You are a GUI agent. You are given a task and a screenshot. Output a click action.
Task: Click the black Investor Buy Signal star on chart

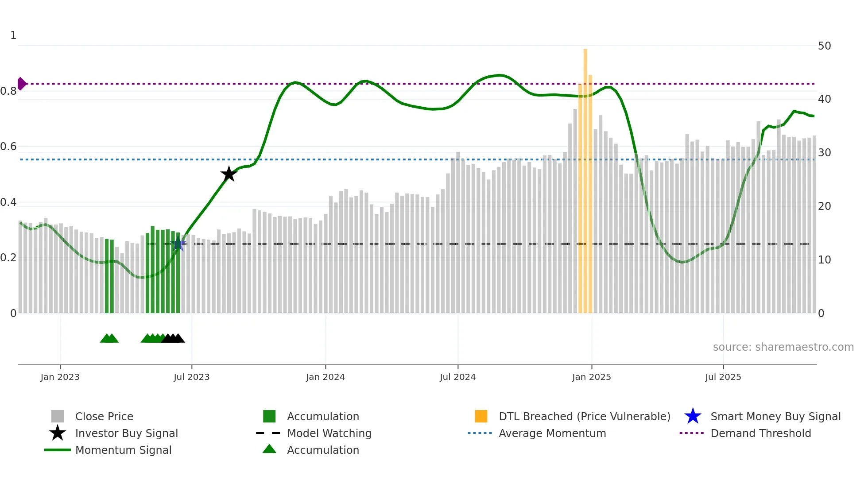pyautogui.click(x=229, y=174)
